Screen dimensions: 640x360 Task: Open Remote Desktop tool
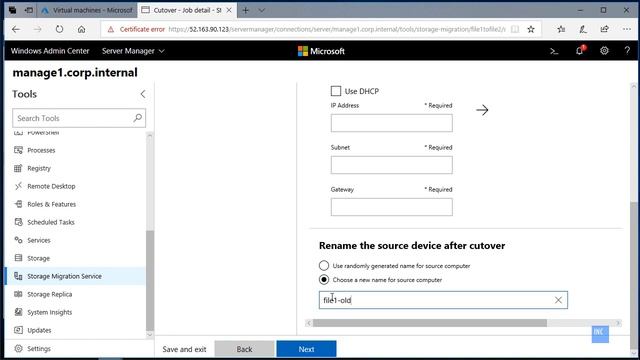point(51,186)
